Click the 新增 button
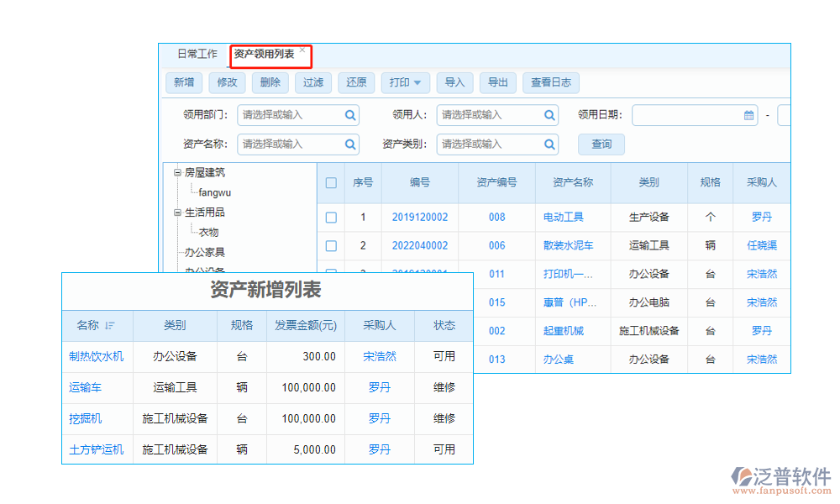This screenshot has width=840, height=504. pos(184,82)
